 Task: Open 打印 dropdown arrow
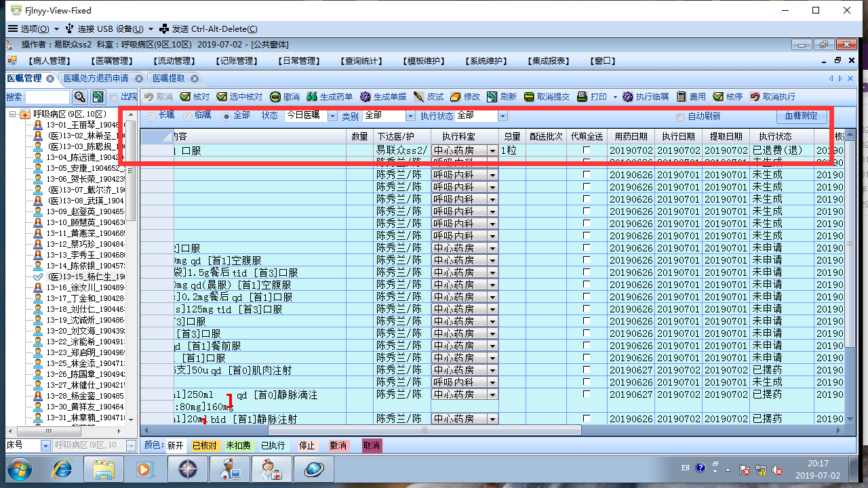click(615, 97)
